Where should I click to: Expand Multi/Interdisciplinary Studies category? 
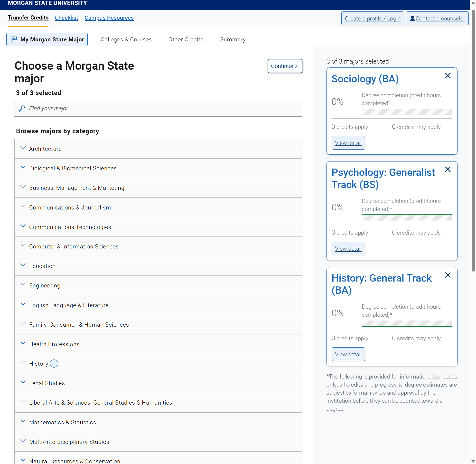[x=158, y=442]
